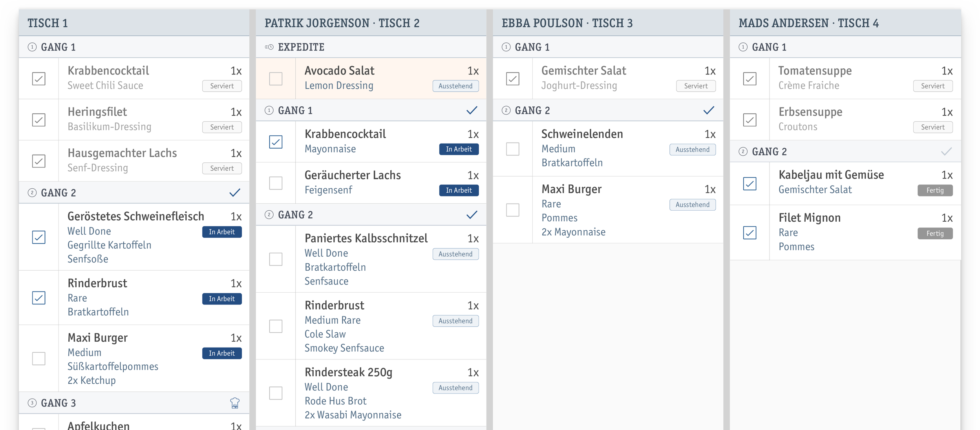Open Rindersteak 250g order item
The width and height of the screenshot is (980, 430).
[349, 372]
